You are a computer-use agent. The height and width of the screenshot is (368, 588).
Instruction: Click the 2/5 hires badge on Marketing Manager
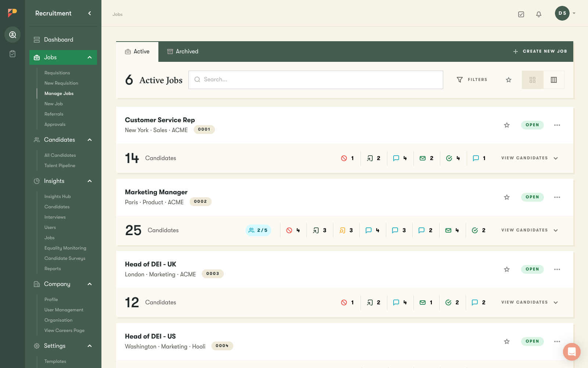[x=258, y=230]
